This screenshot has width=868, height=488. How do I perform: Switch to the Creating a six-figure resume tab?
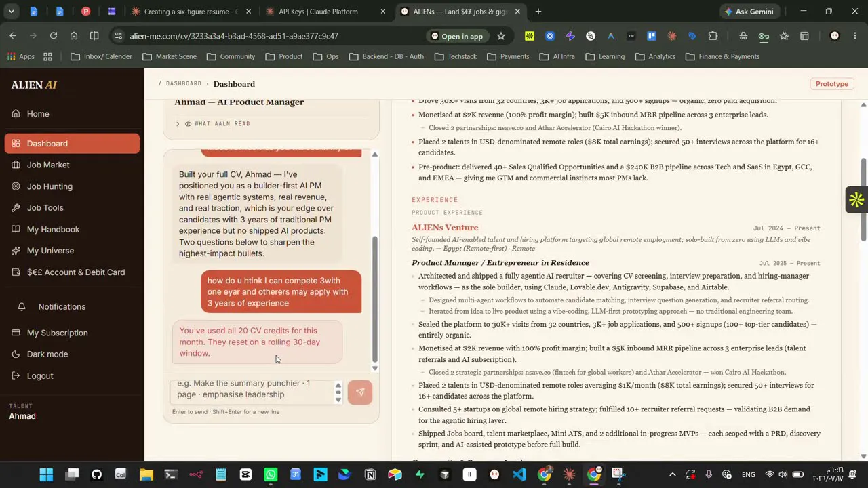[x=191, y=12]
